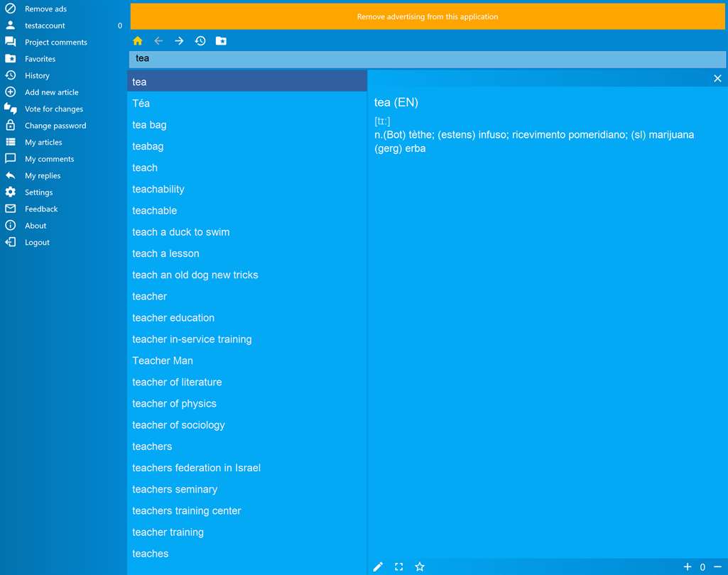Add article to favorites star icon
Image resolution: width=728 pixels, height=575 pixels.
[x=420, y=566]
